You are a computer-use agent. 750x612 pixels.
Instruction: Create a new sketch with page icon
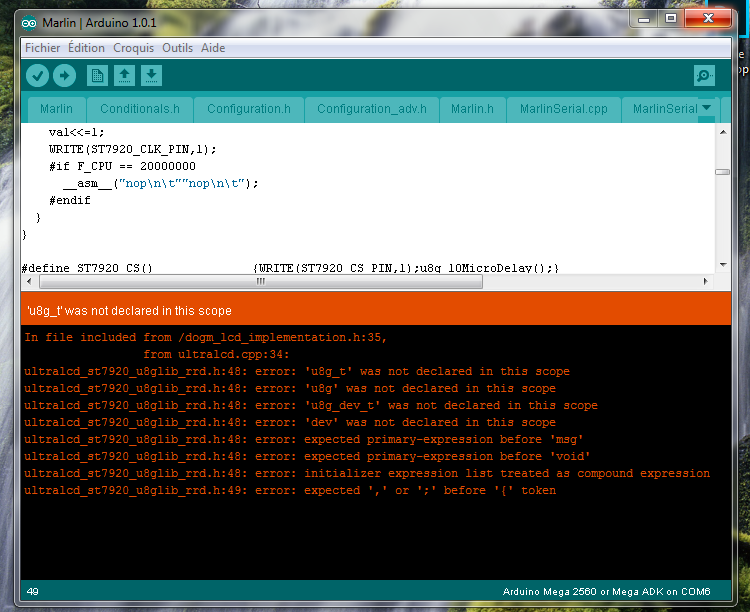coord(97,76)
